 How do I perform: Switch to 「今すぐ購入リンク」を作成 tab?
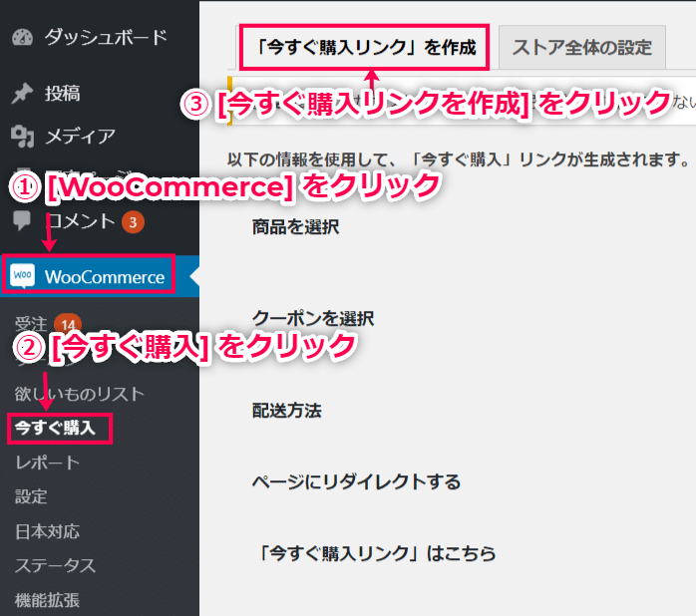364,48
